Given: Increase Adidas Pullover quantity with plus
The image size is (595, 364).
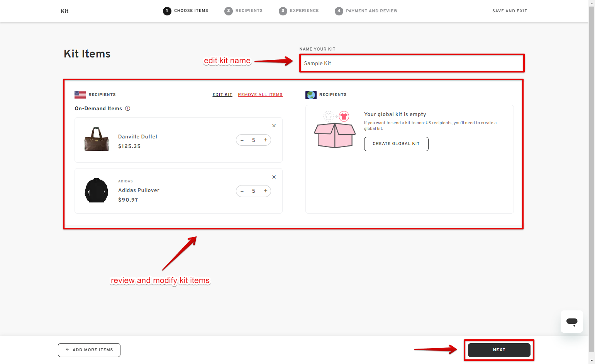Looking at the screenshot, I should [x=266, y=191].
